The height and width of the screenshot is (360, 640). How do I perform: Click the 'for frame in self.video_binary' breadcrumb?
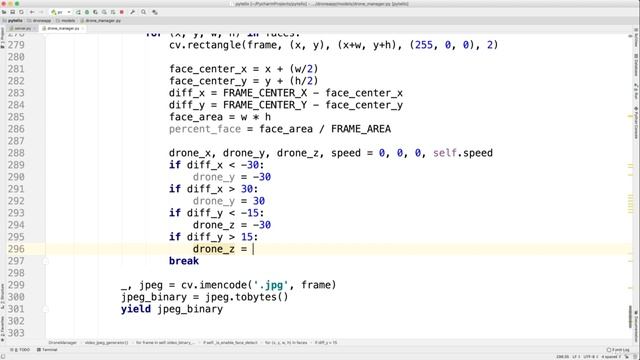point(165,343)
